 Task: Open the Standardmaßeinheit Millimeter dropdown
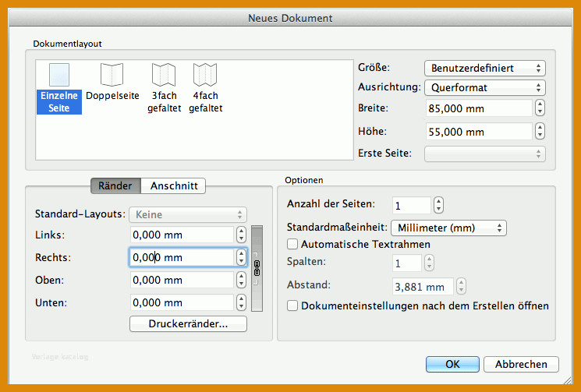pyautogui.click(x=448, y=228)
